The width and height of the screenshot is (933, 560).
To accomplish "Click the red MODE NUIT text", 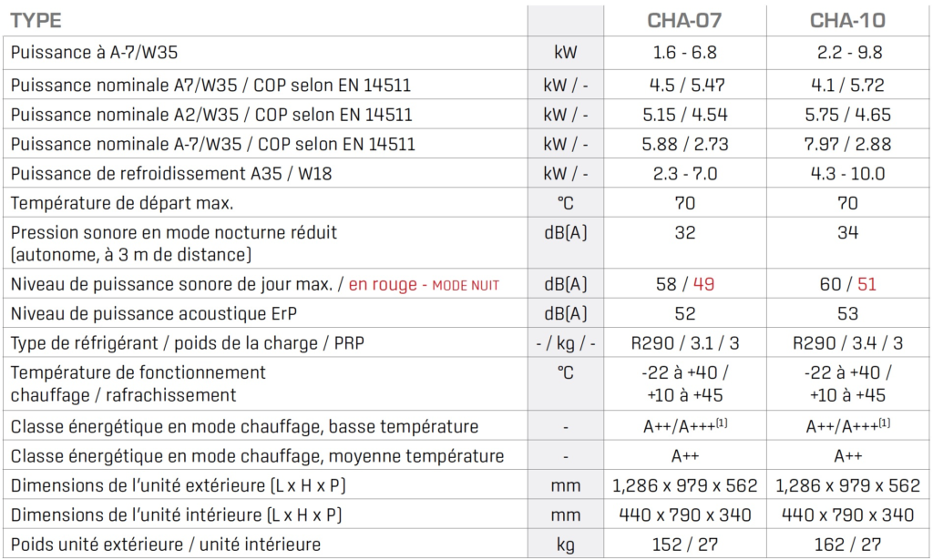I will [x=465, y=285].
